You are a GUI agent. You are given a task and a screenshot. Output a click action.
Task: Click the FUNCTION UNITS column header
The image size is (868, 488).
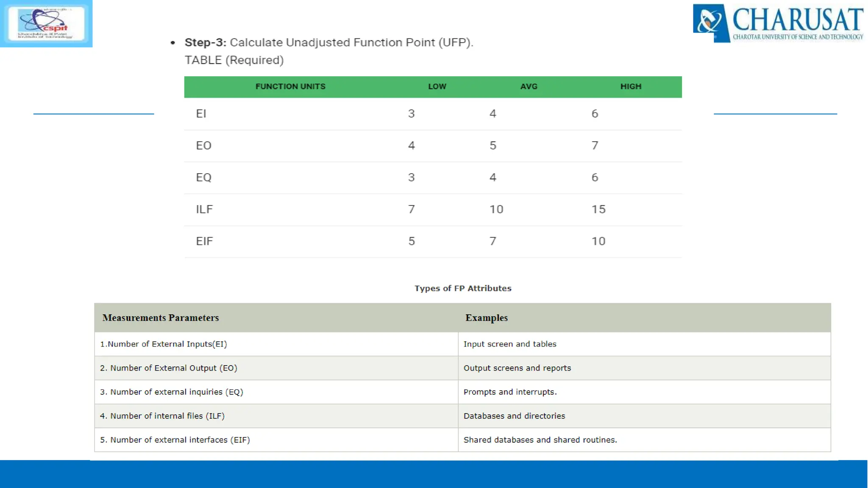click(290, 86)
